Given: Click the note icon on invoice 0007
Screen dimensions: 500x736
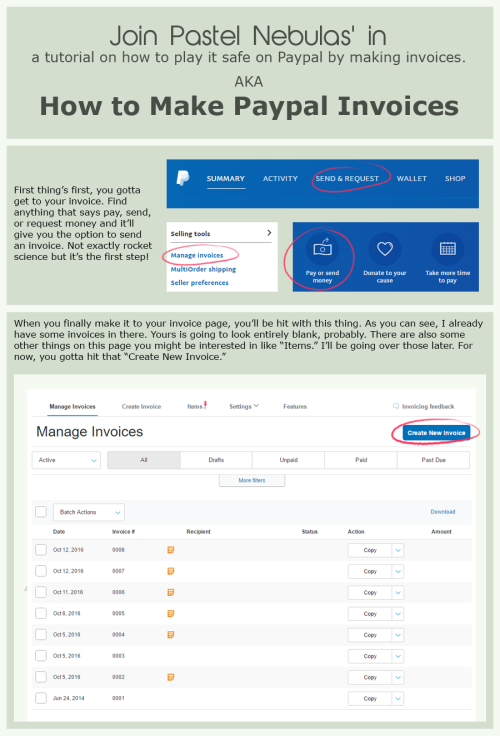Looking at the screenshot, I should point(171,571).
